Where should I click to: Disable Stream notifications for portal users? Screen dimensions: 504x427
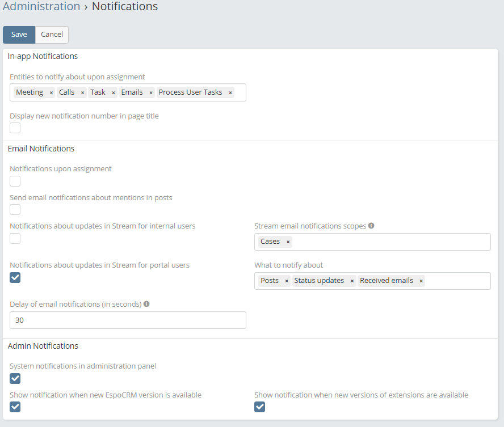(x=15, y=277)
